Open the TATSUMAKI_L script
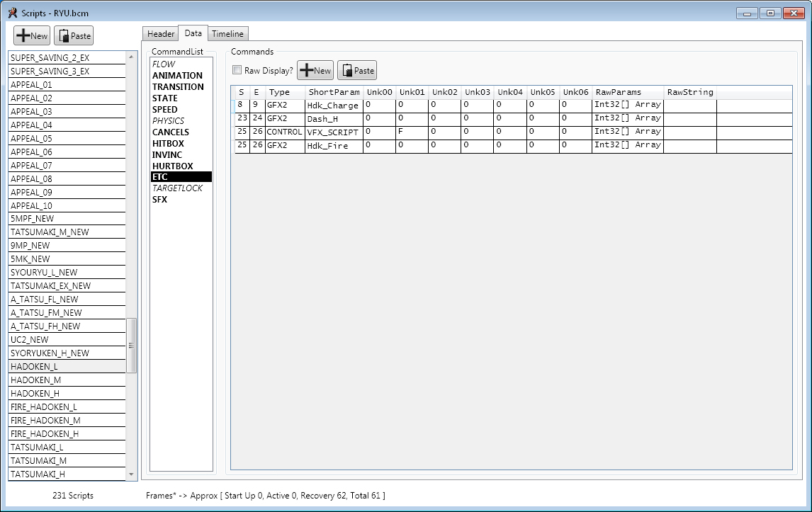The height and width of the screenshot is (512, 812). click(x=37, y=448)
